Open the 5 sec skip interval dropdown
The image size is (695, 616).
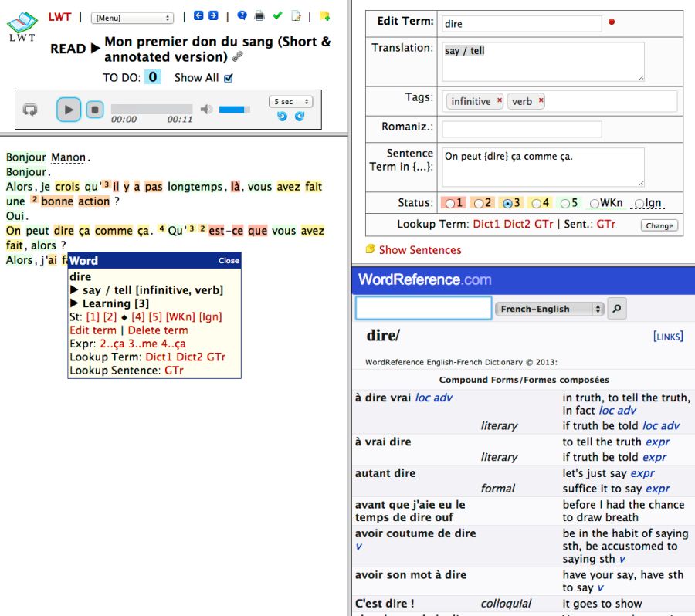(x=290, y=102)
